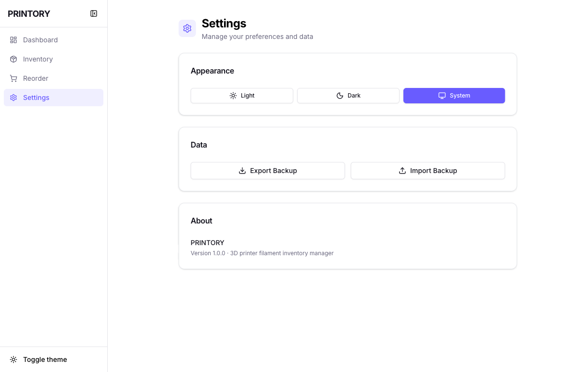Click the upload icon on Import Backup
The height and width of the screenshot is (372, 588).
coord(402,171)
